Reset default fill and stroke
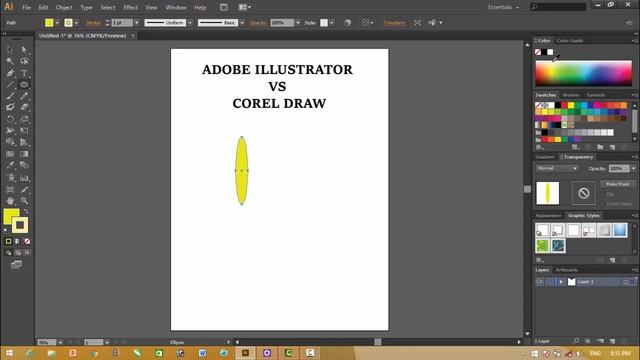The height and width of the screenshot is (360, 640). [6, 231]
